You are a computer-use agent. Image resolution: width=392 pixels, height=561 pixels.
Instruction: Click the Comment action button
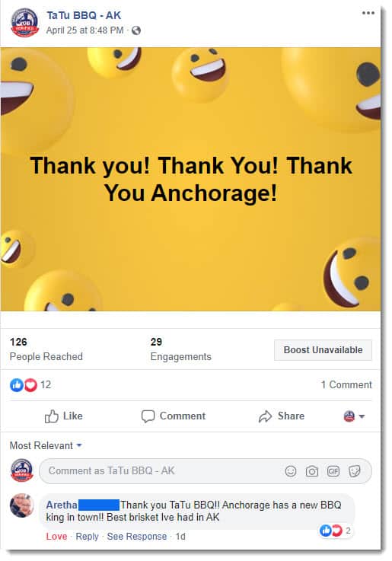pos(174,416)
